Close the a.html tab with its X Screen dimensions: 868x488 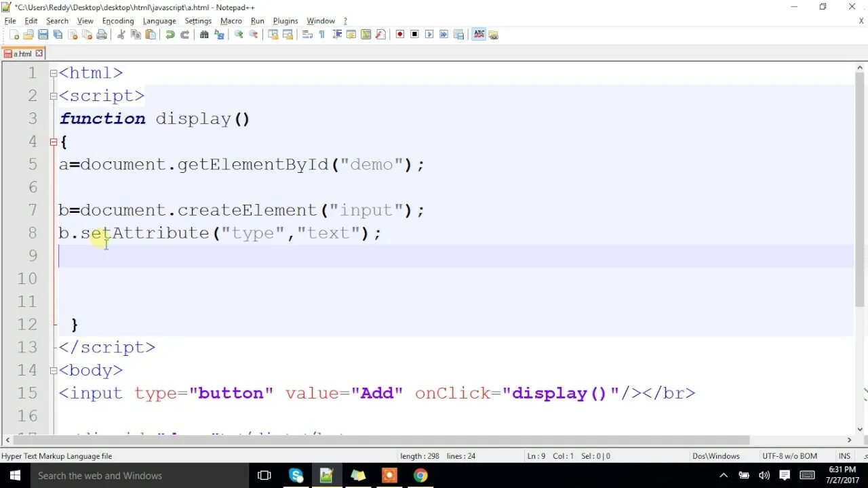tap(39, 54)
